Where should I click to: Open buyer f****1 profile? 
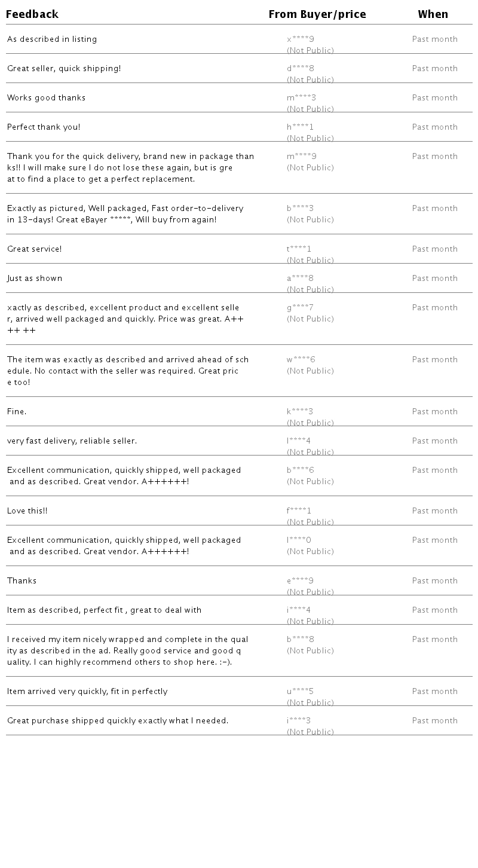point(299,511)
